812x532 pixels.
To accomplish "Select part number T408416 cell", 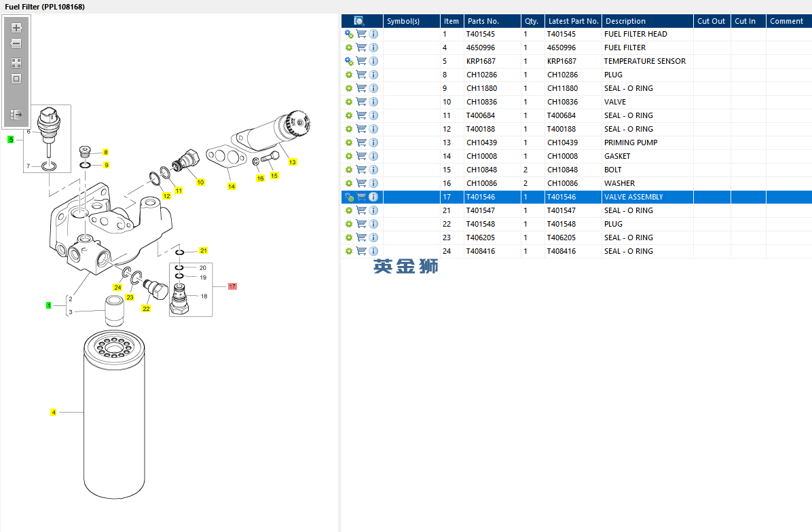I will 492,251.
